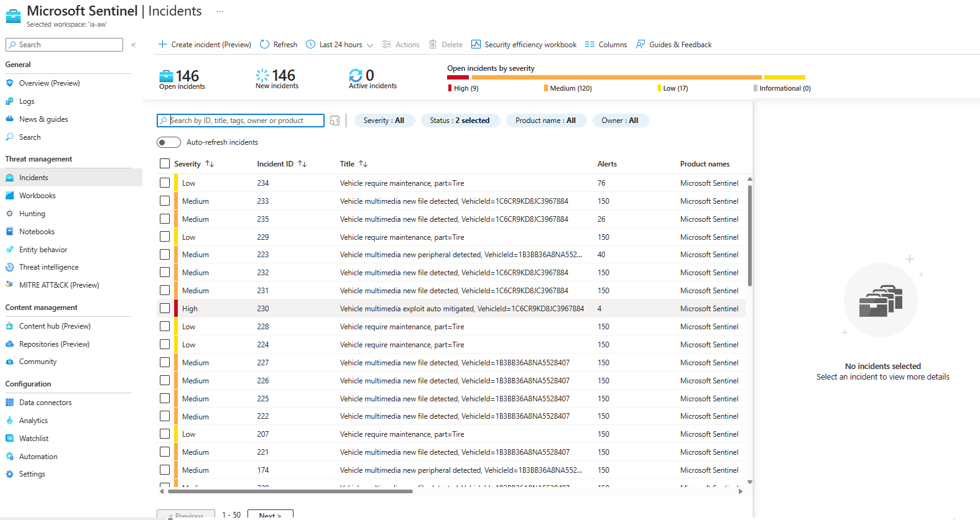Open the Last 24 hours time dropdown
The height and width of the screenshot is (520, 980).
[340, 45]
